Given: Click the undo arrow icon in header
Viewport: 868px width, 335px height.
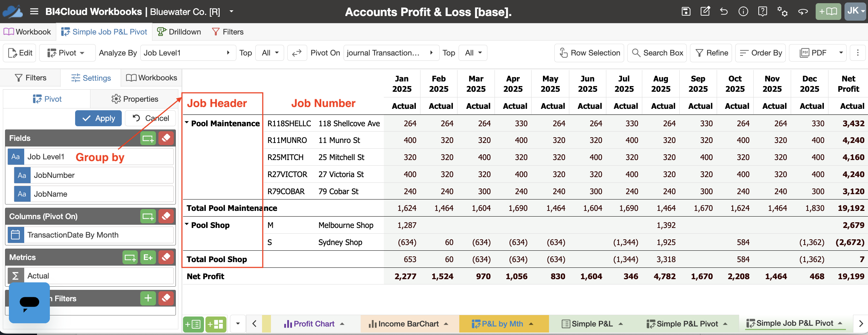Looking at the screenshot, I should tap(724, 11).
